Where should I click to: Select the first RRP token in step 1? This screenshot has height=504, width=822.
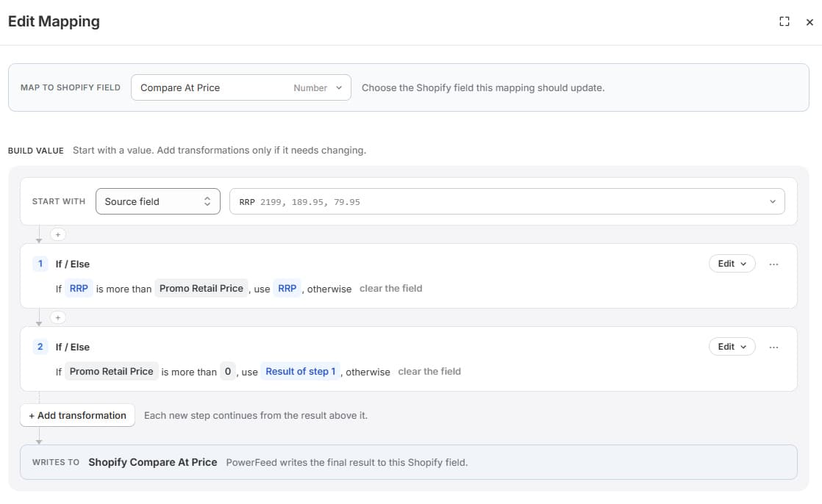pos(79,288)
